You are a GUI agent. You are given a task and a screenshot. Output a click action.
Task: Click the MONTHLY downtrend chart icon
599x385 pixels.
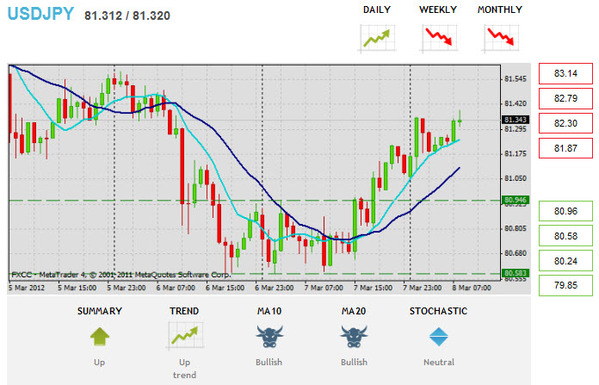(x=500, y=38)
